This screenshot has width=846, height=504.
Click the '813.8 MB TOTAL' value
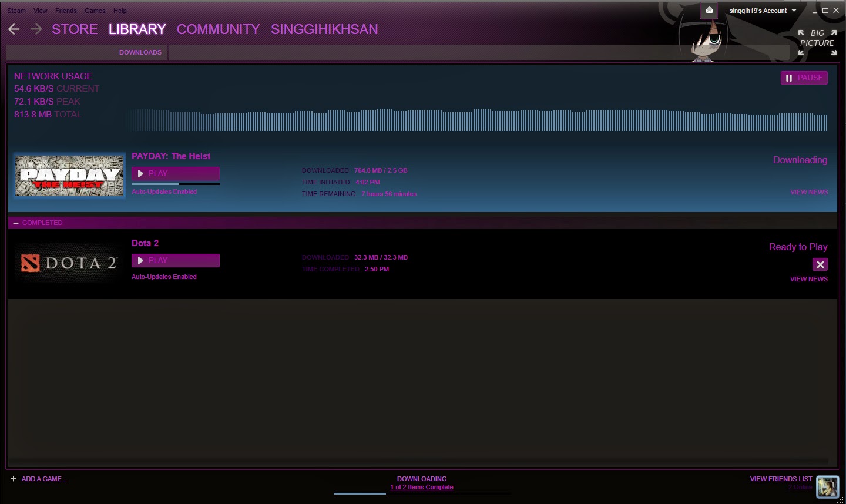point(48,115)
